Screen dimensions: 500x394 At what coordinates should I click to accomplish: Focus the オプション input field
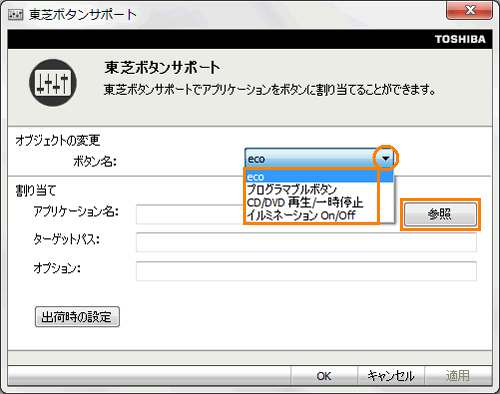(306, 271)
